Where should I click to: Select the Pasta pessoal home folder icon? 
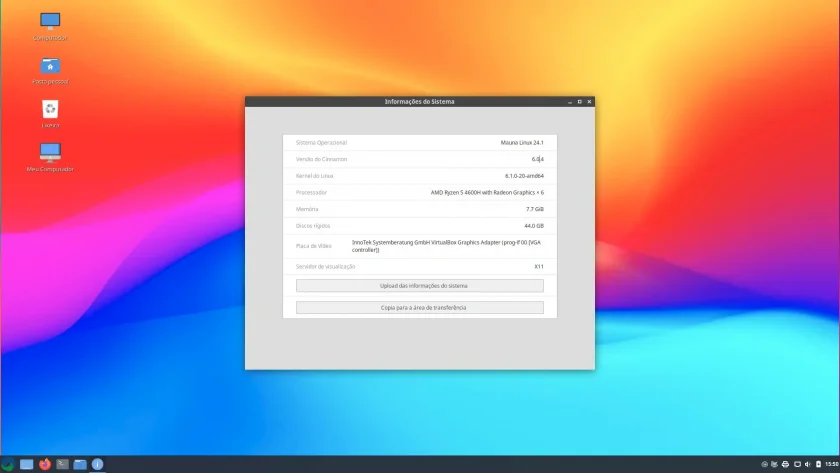(50, 71)
